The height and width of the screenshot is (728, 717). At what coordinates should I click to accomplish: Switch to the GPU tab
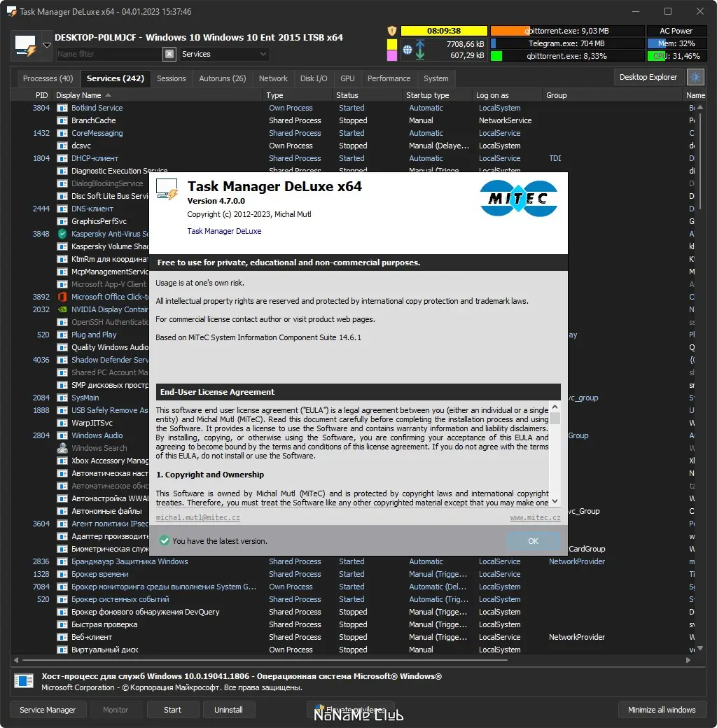(347, 78)
